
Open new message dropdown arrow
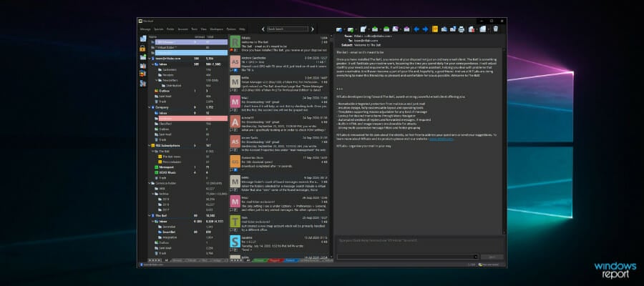pos(369,29)
